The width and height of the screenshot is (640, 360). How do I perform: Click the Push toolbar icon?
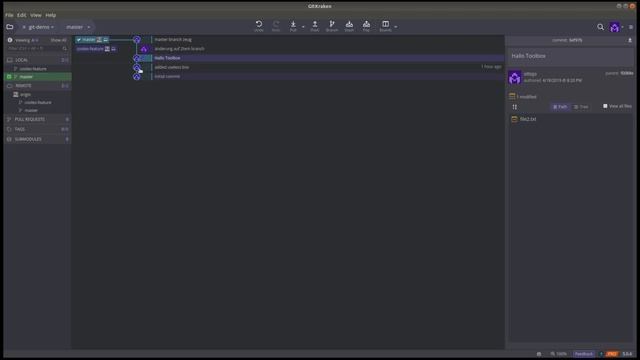pyautogui.click(x=315, y=26)
